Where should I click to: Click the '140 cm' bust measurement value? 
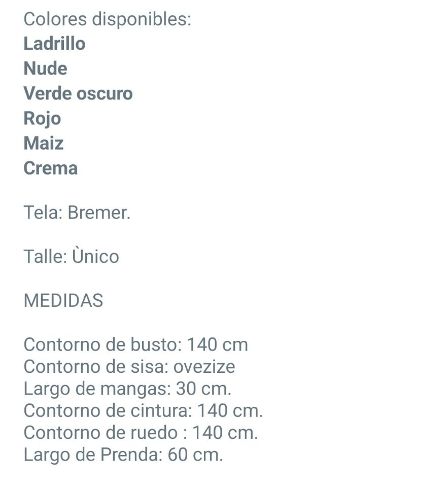218,345
